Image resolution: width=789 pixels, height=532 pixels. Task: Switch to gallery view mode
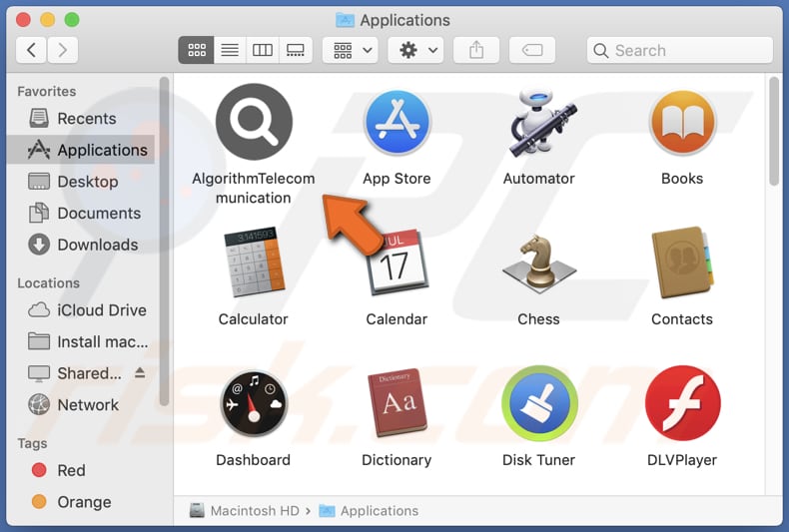pyautogui.click(x=296, y=50)
